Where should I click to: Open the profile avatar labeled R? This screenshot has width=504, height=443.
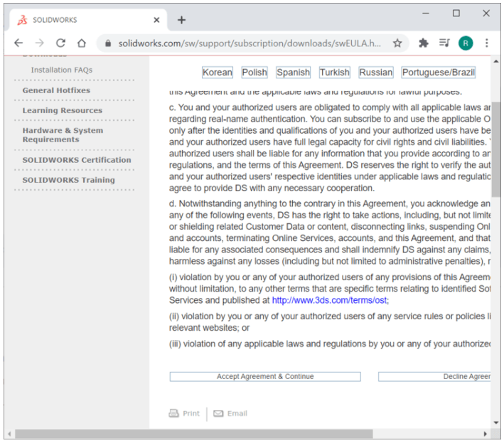(x=466, y=43)
